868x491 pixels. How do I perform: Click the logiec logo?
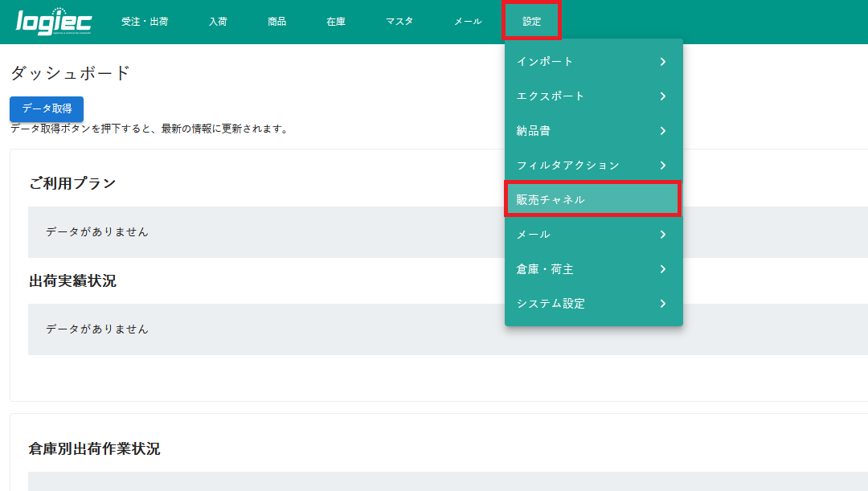coord(54,22)
